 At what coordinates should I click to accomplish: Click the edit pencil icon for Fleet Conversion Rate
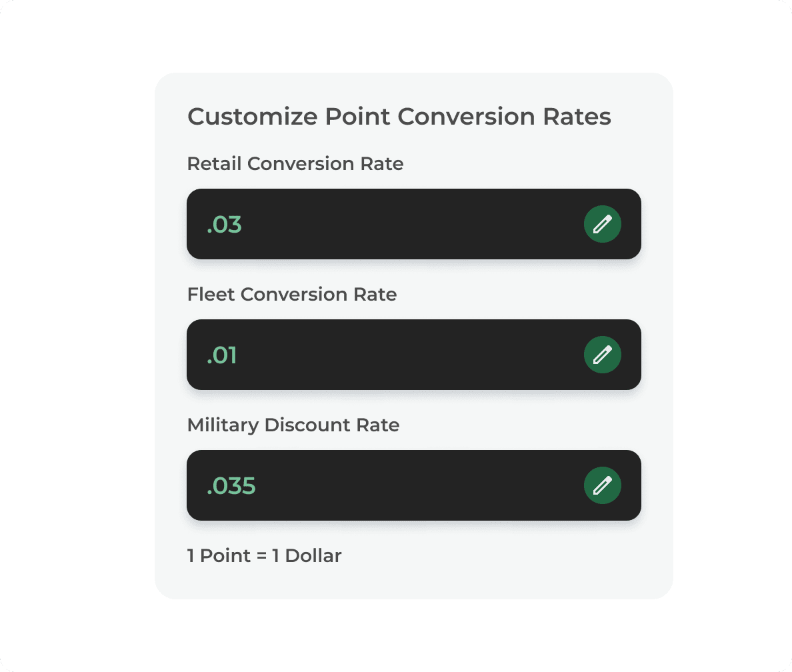pos(602,355)
